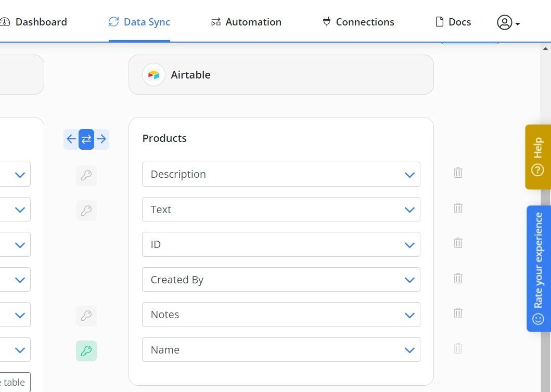Click the Airtable connector label
The width and height of the screenshot is (551, 392).
click(x=190, y=75)
